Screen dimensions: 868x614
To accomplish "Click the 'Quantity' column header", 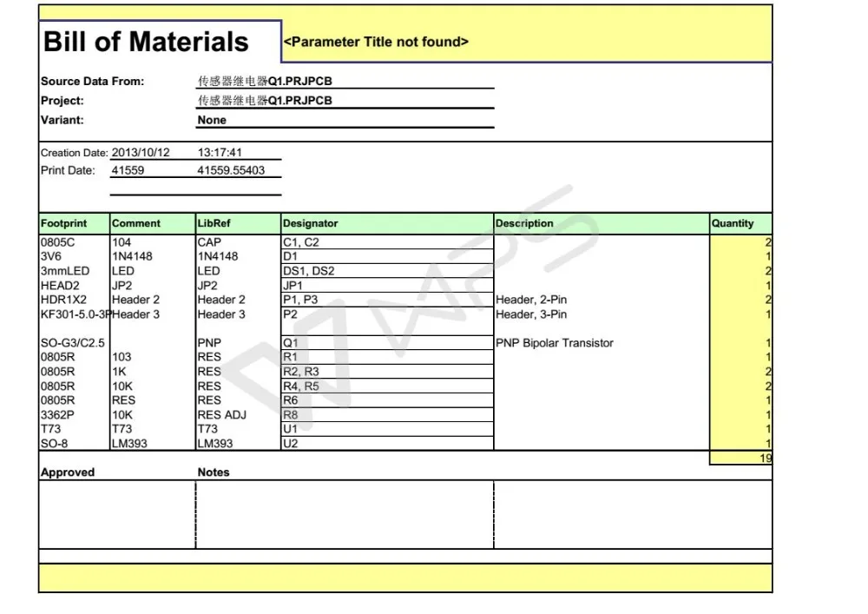I will tap(740, 224).
